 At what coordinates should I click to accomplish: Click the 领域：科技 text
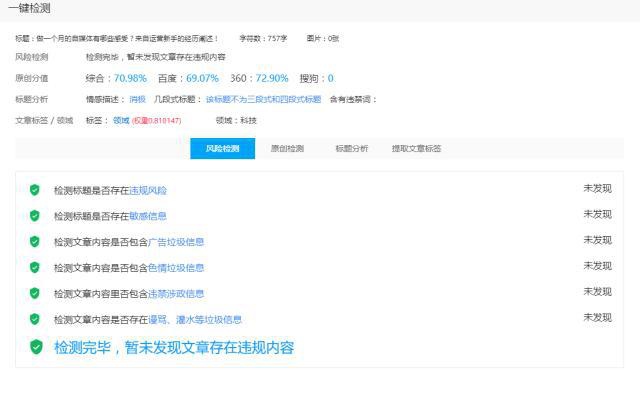236,120
